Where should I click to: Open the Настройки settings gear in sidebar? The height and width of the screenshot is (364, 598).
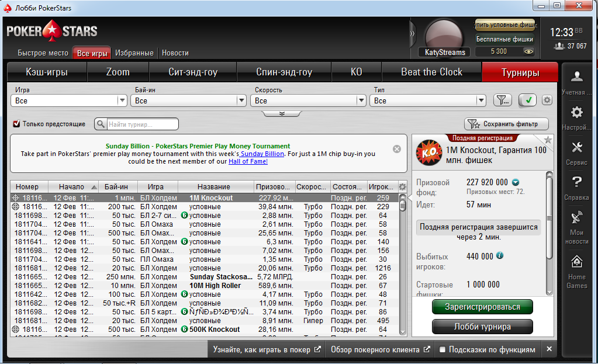pyautogui.click(x=576, y=112)
